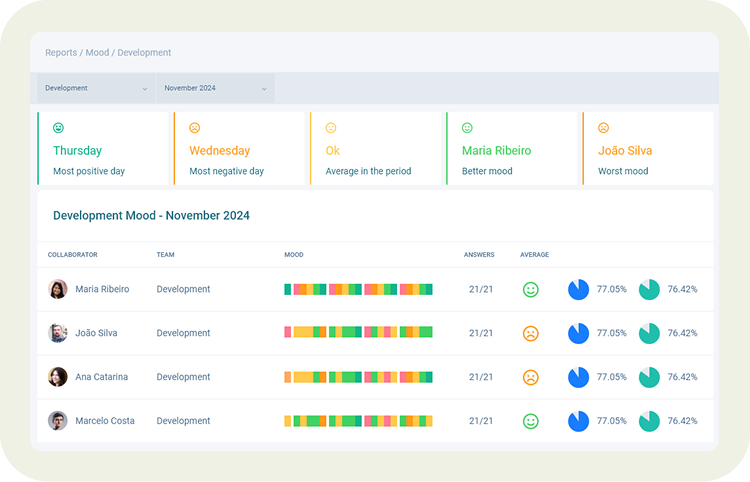Sort by the Answers column header

coord(479,255)
